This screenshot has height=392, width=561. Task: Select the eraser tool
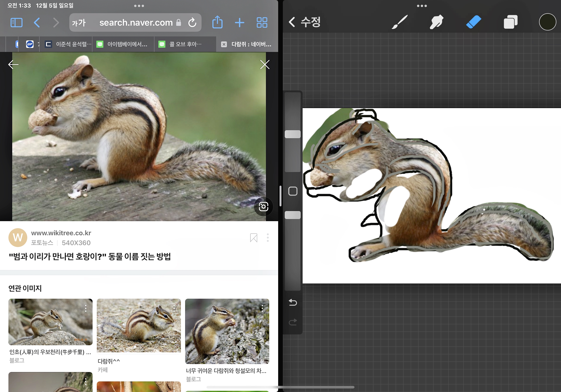(x=474, y=22)
